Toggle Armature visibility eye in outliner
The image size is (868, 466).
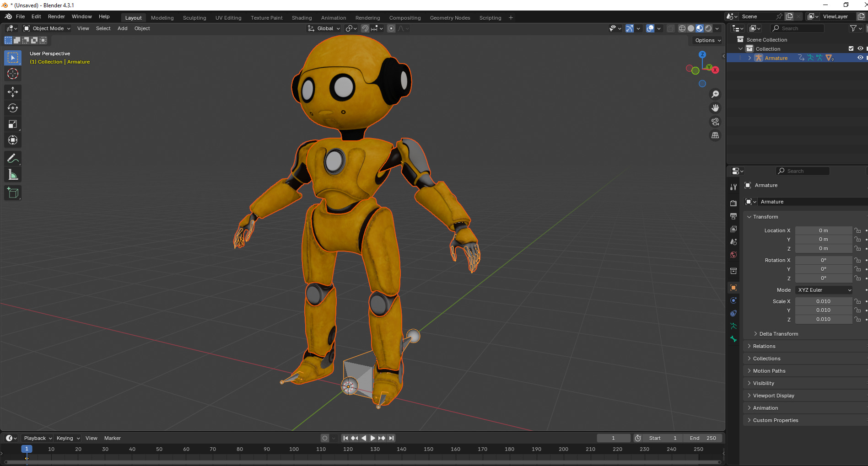860,58
